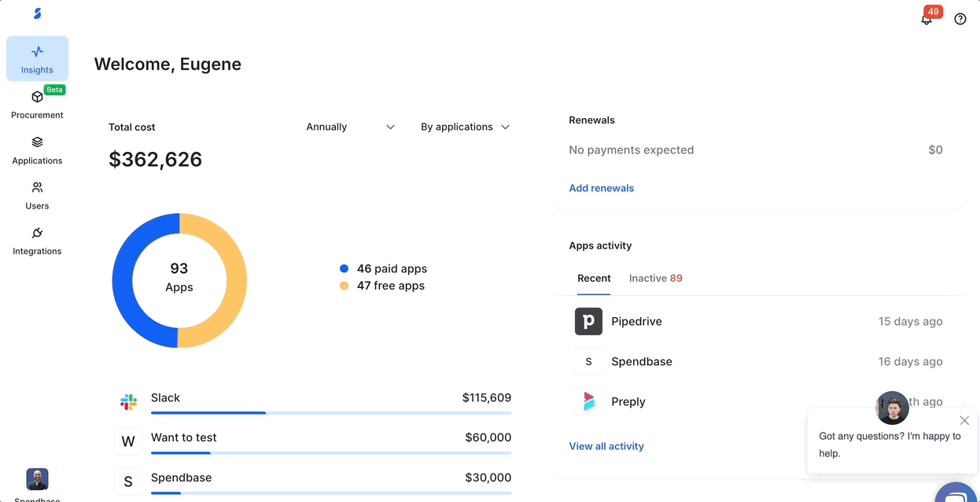Viewport: 980px width, 502px height.
Task: Click the "No payments expected" text
Action: [632, 149]
